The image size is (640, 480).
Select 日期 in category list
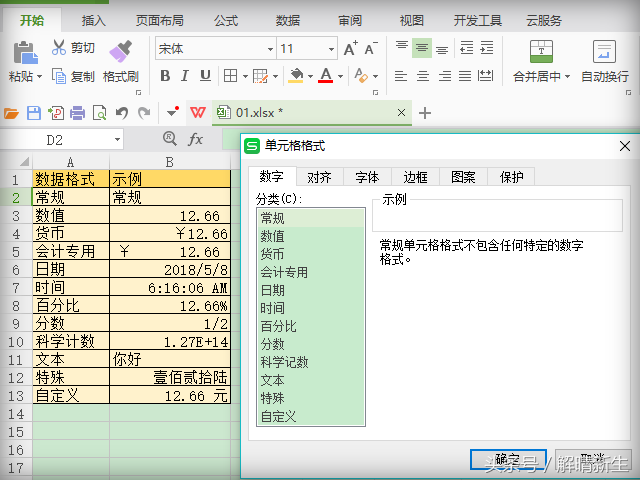311,290
